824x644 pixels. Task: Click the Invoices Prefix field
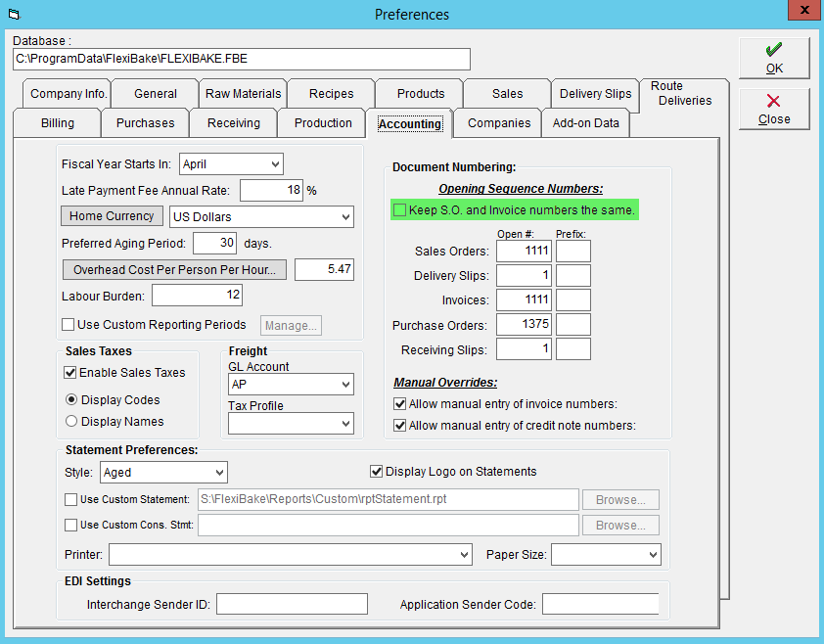pyautogui.click(x=572, y=299)
